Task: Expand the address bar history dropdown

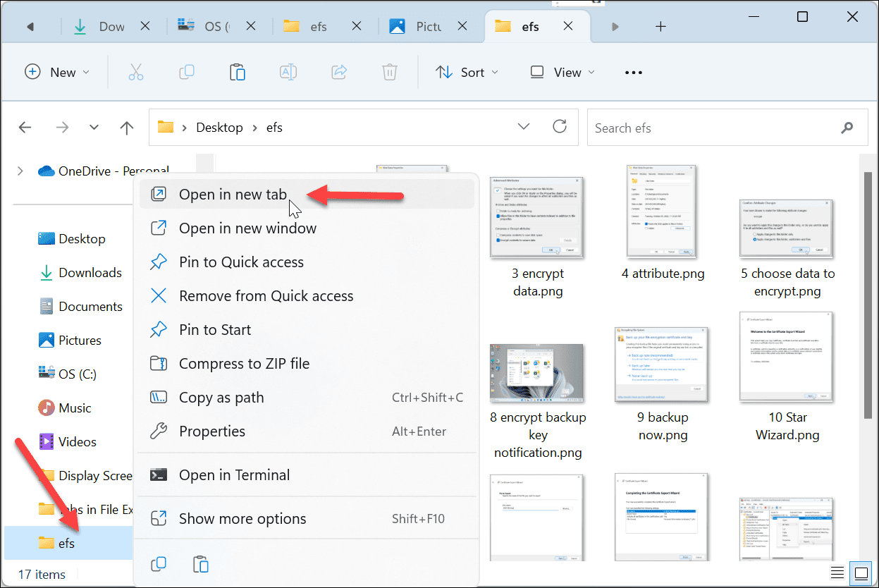Action: click(x=524, y=127)
